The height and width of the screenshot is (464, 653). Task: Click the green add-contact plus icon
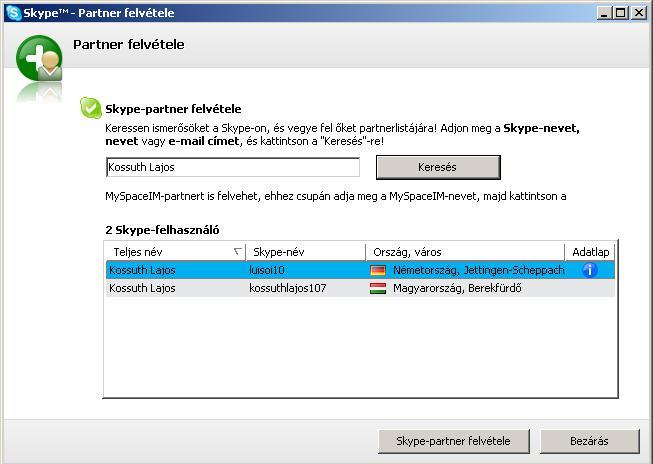[x=39, y=61]
